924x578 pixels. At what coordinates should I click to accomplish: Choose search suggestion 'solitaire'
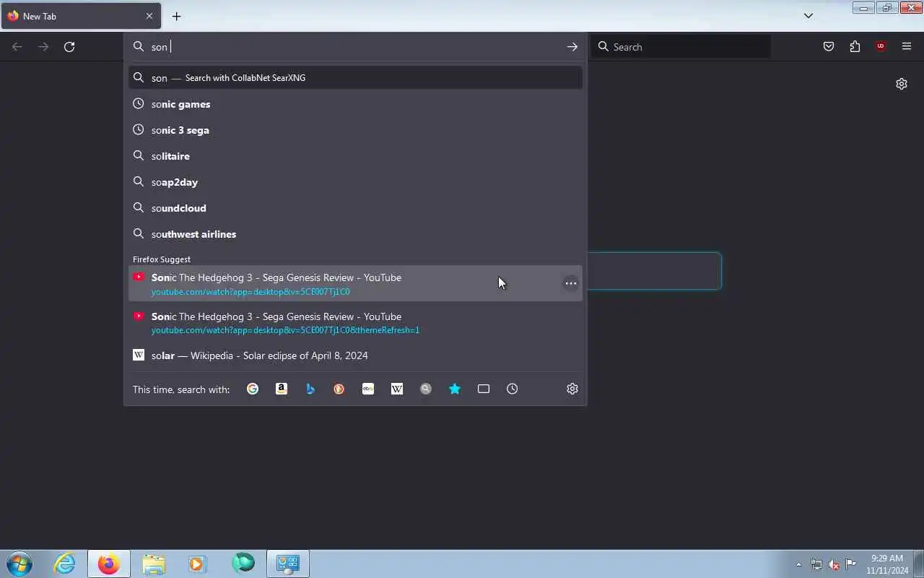(355, 156)
